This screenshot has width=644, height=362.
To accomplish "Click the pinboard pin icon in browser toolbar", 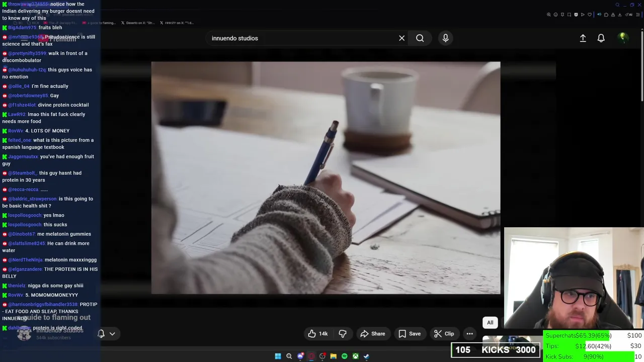I will [x=562, y=15].
